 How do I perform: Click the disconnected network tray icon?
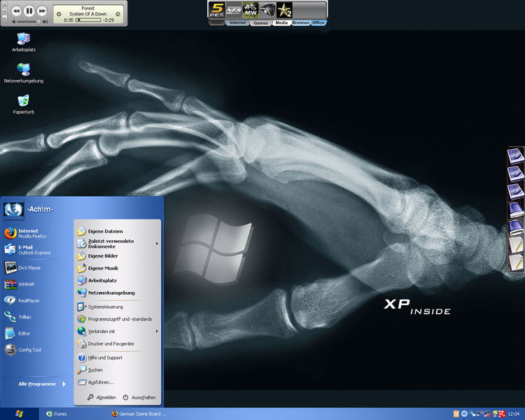487,414
